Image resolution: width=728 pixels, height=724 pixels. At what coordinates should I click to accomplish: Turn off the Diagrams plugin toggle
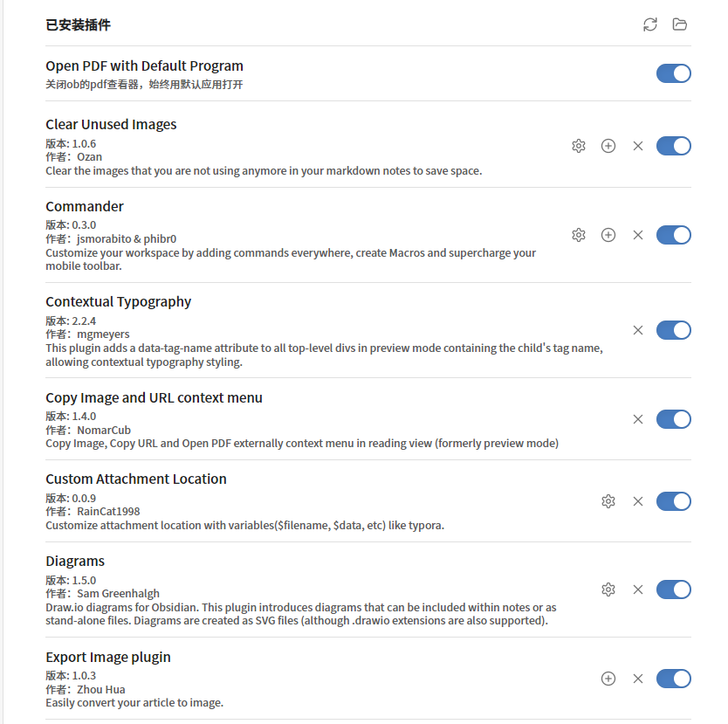pos(673,590)
